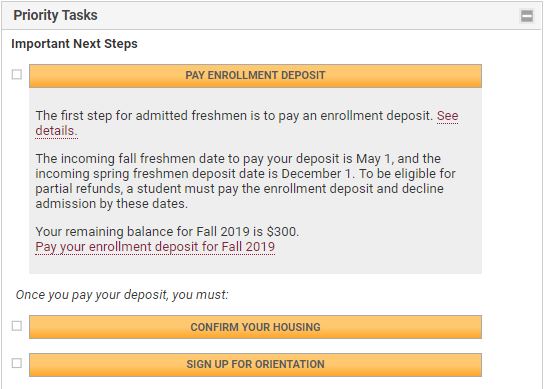Click the partial refunds sentence
Screen dimensions: 545x389
click(245, 188)
